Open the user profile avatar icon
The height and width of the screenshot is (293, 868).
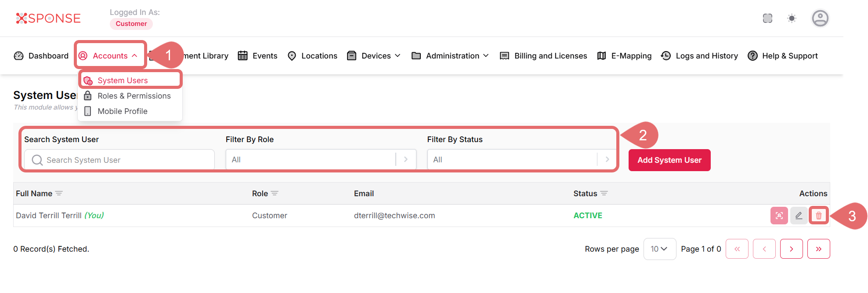tap(820, 18)
